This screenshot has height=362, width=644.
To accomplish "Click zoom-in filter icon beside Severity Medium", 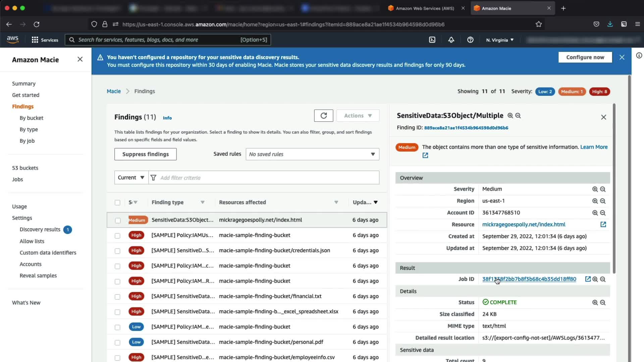I will [x=595, y=189].
